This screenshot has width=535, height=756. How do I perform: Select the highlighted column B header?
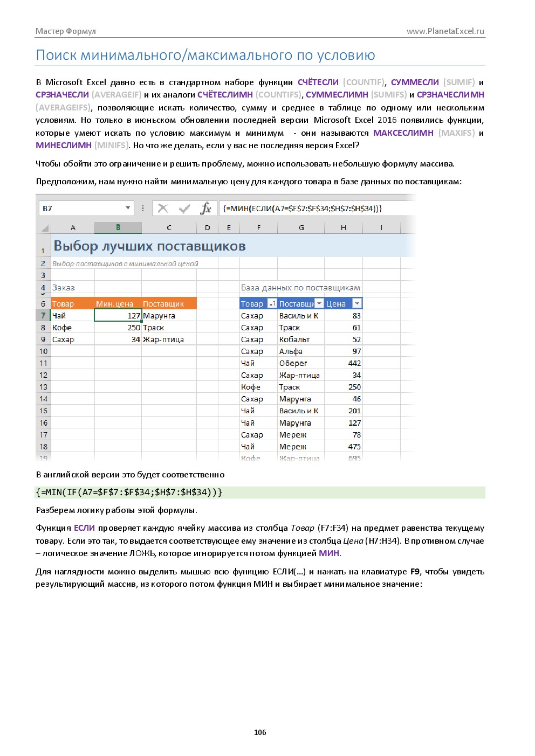tap(118, 227)
